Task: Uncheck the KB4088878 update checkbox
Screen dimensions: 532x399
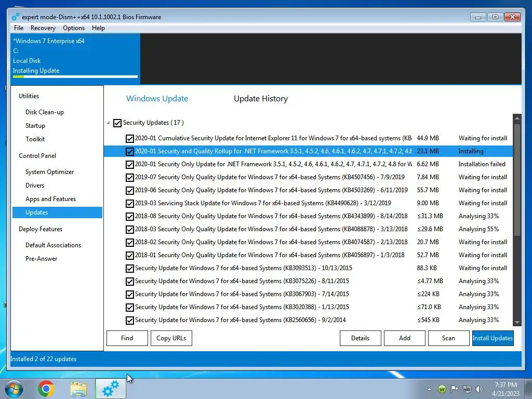Action: [x=129, y=229]
